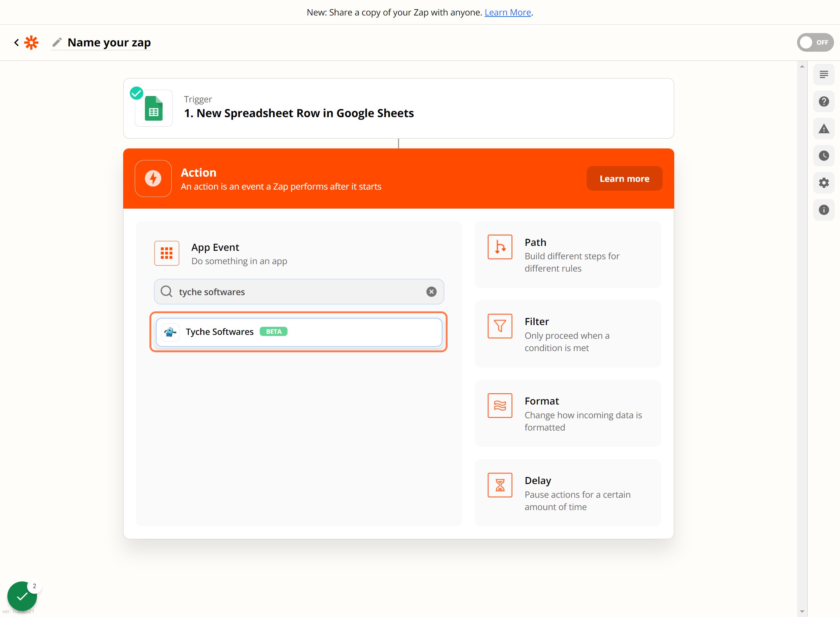Click the Google Sheets trigger icon
This screenshot has height=617, width=840.
pyautogui.click(x=153, y=108)
